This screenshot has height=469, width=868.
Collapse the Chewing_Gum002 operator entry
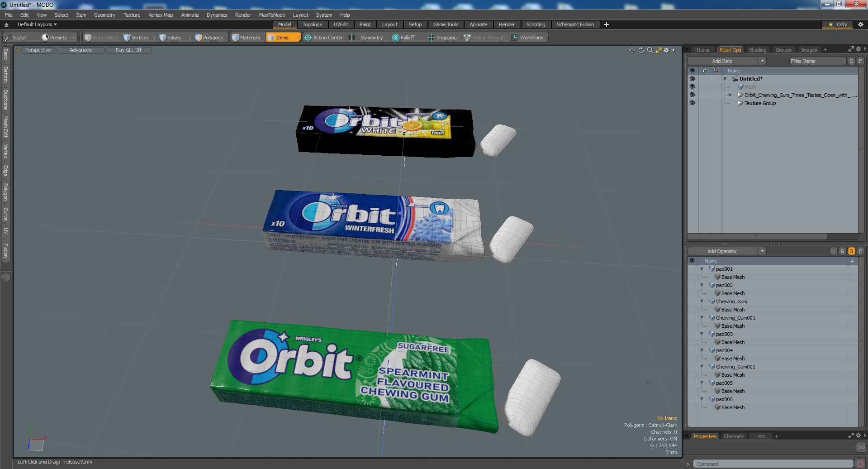(x=702, y=367)
